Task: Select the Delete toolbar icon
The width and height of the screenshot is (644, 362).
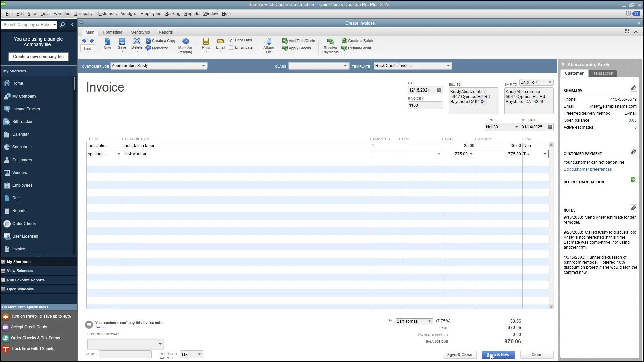Action: pos(137,44)
